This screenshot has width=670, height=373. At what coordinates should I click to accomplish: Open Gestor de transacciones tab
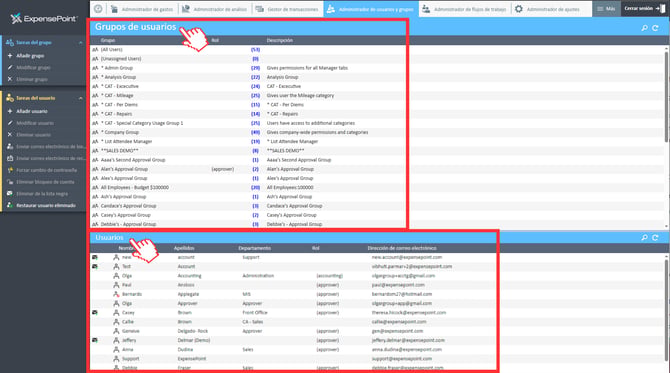click(x=287, y=9)
